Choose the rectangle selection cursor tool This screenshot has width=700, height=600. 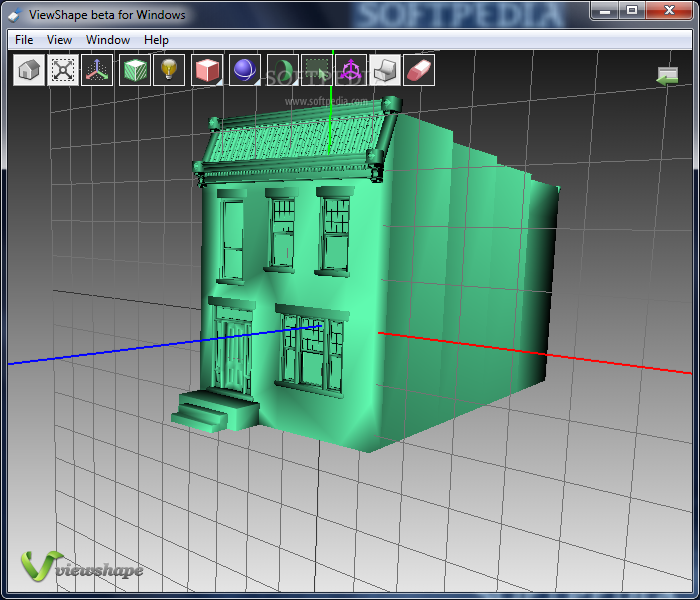tap(317, 70)
